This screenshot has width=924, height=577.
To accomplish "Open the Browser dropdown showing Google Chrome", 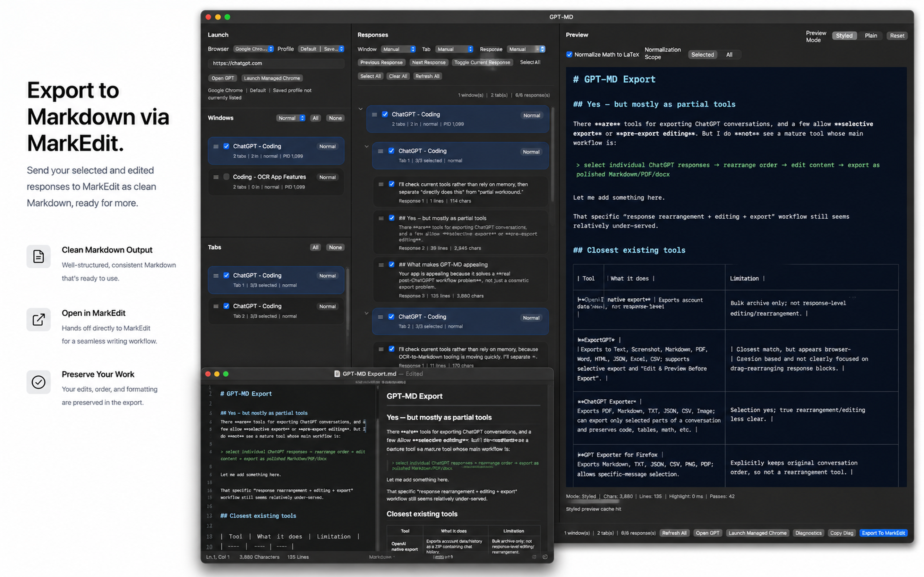I will tap(253, 49).
